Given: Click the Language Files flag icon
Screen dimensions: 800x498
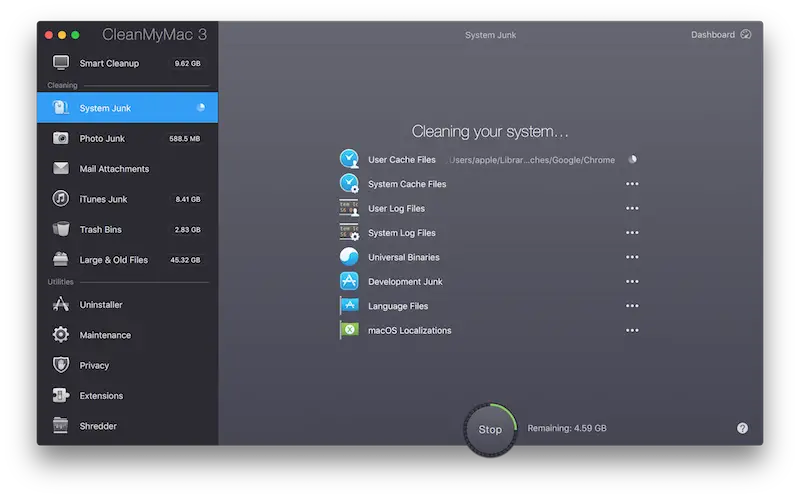Looking at the screenshot, I should pyautogui.click(x=349, y=306).
